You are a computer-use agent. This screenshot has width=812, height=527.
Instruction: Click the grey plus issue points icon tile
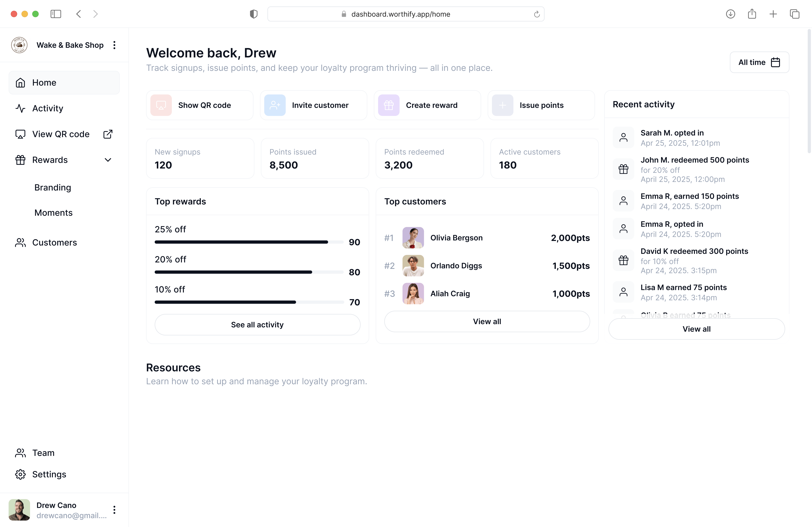coord(502,105)
